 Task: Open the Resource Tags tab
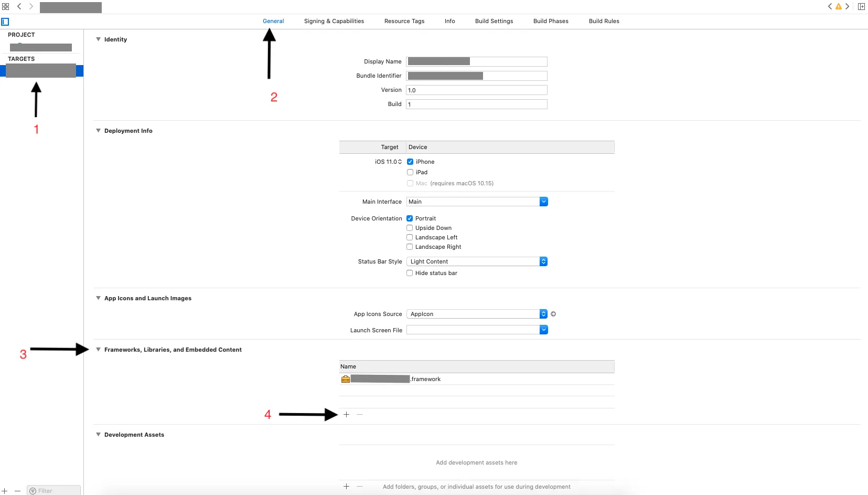[x=404, y=22]
